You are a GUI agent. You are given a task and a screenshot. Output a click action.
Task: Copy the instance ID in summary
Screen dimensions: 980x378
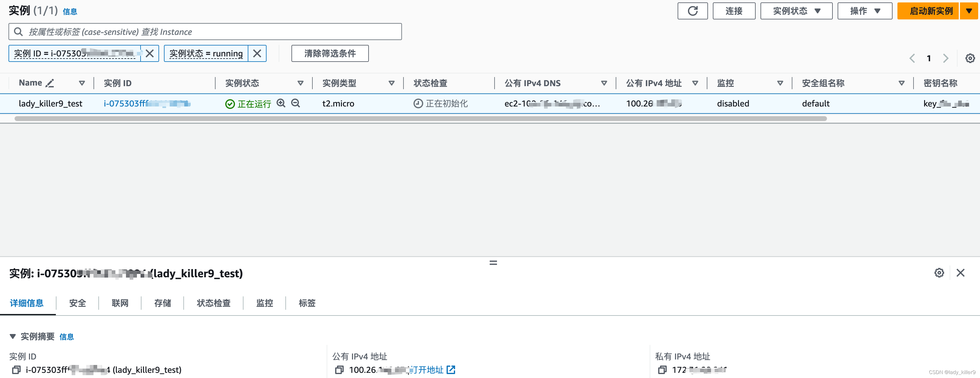coord(16,370)
